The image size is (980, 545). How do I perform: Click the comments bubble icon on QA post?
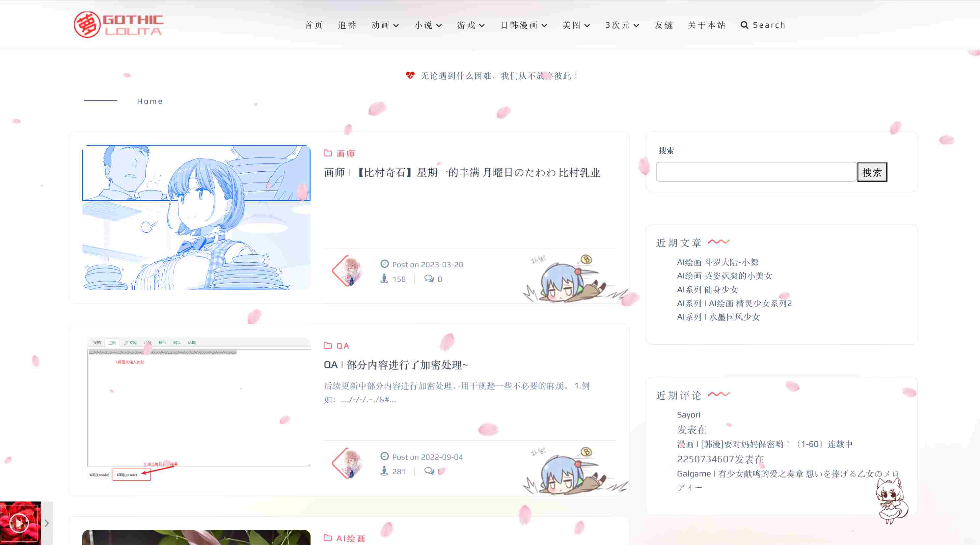tap(429, 471)
